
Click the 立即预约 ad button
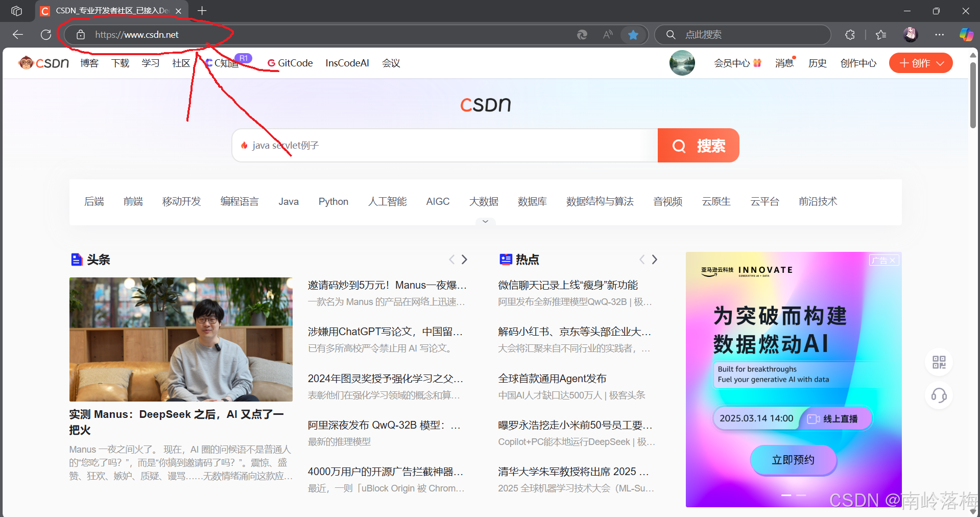(x=793, y=460)
